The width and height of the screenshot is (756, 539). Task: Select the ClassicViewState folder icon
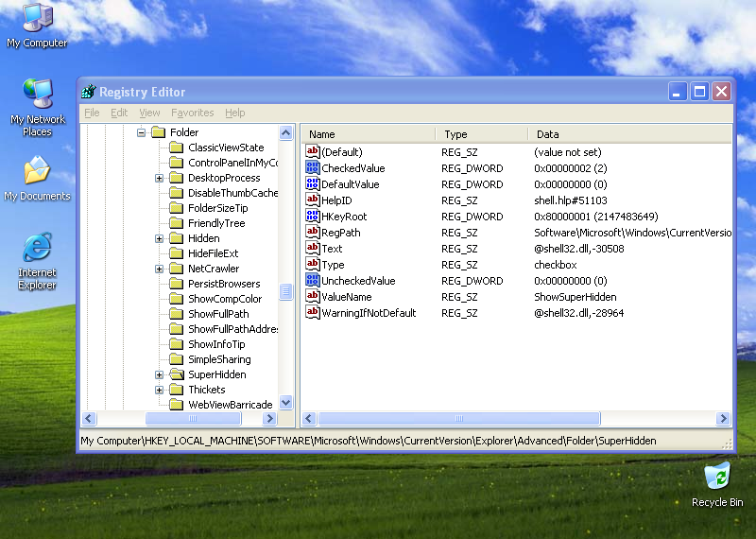(177, 148)
